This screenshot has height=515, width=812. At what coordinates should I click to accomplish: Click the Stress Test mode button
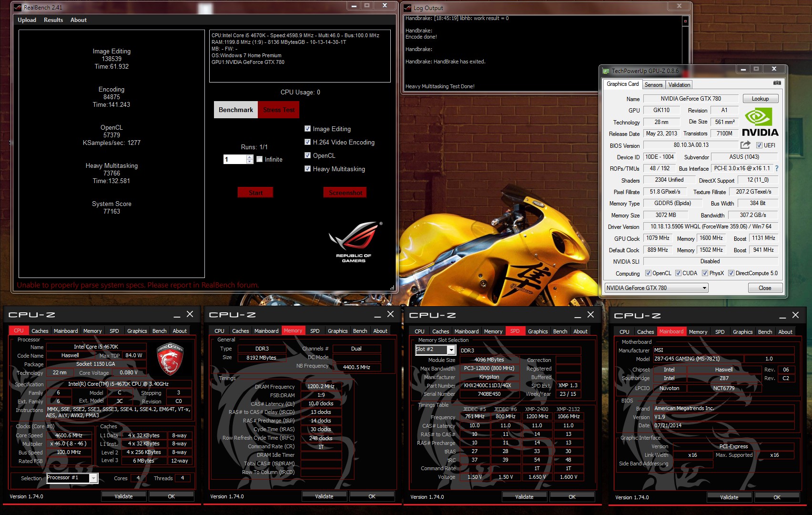point(279,110)
